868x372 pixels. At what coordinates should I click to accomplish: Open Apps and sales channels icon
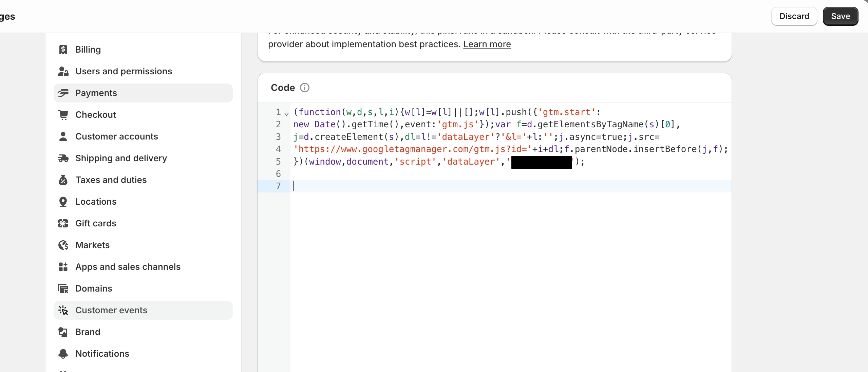click(63, 267)
